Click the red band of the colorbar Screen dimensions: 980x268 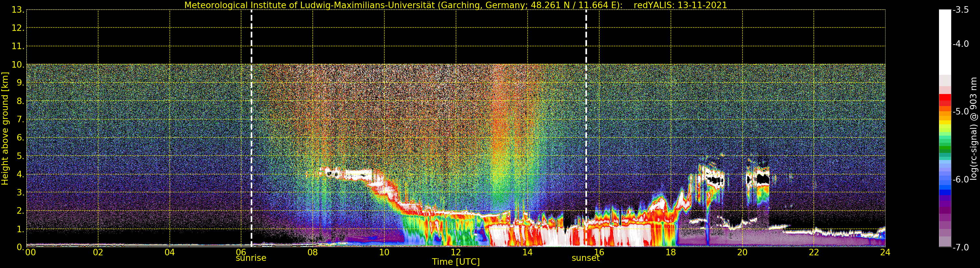click(x=945, y=100)
